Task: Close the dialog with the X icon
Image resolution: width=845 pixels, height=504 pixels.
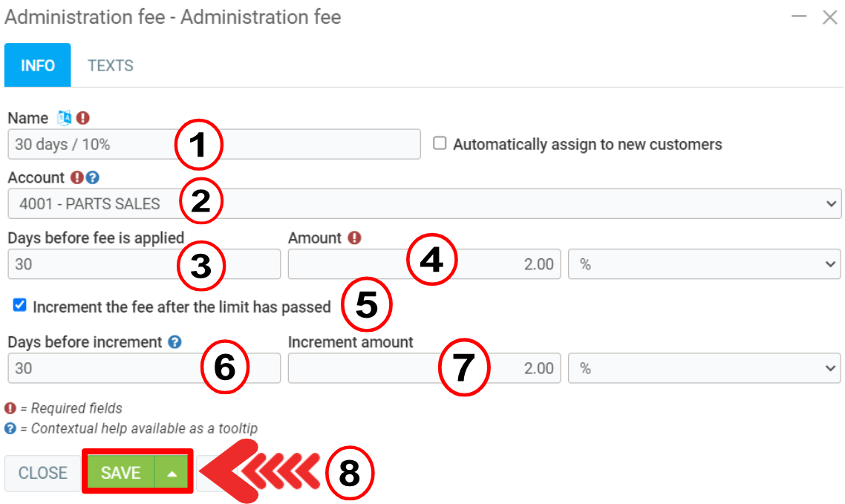Action: (x=829, y=17)
